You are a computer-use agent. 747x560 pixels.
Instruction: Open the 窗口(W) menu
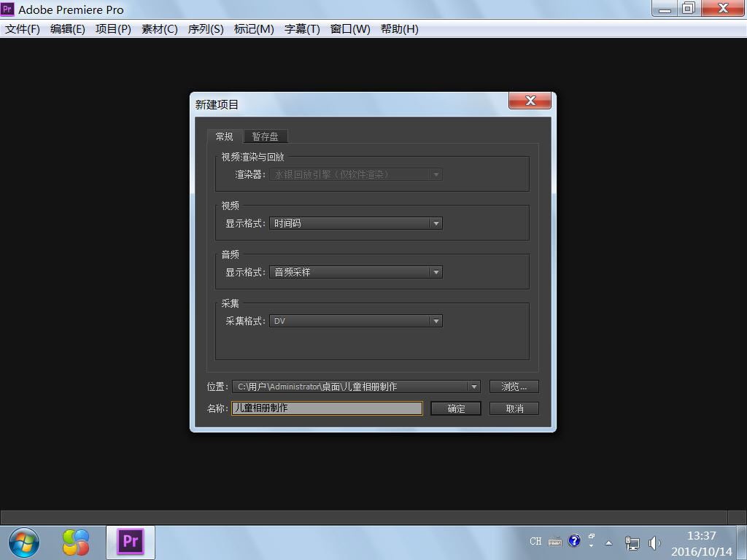click(350, 29)
